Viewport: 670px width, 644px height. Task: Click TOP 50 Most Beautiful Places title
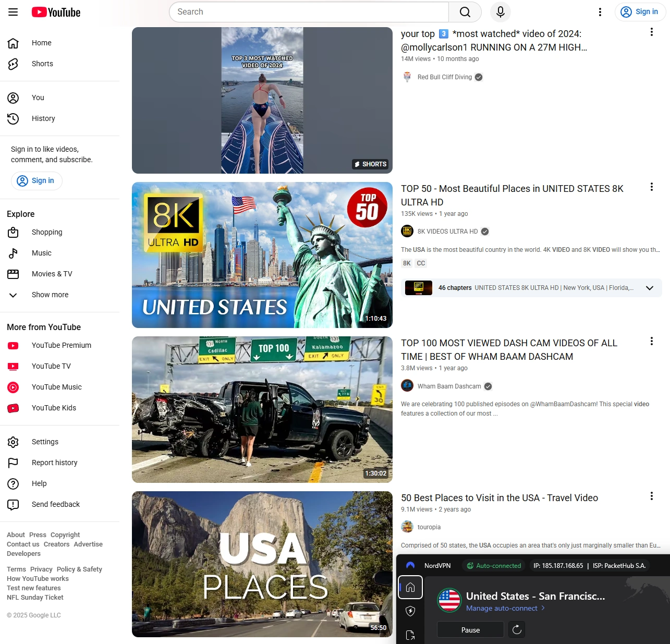click(x=512, y=196)
